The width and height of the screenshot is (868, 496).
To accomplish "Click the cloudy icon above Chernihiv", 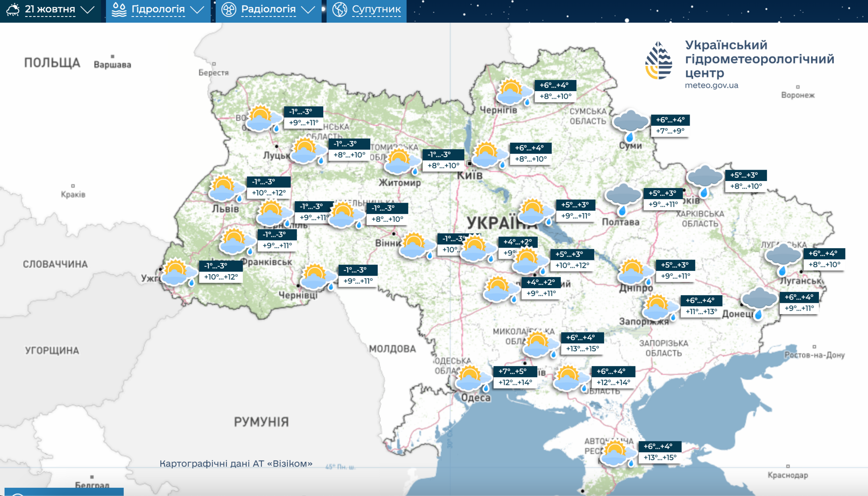I will pos(514,91).
